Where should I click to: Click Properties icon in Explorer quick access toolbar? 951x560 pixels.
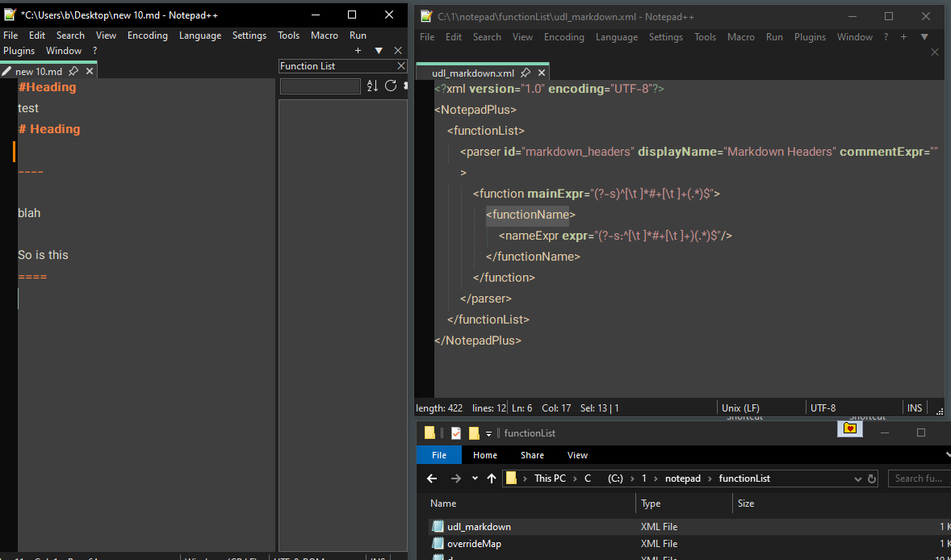(456, 433)
